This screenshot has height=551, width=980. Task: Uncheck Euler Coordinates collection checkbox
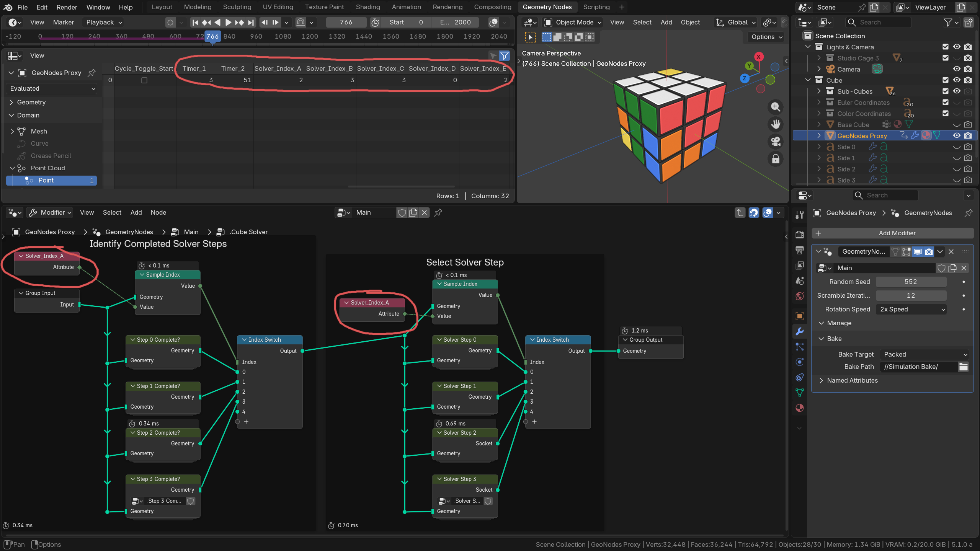[946, 102]
